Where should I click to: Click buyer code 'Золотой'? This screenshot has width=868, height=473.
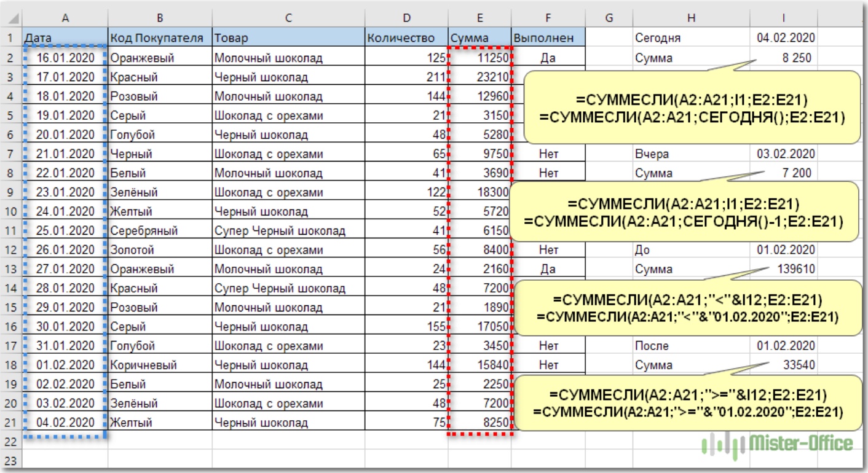point(160,250)
